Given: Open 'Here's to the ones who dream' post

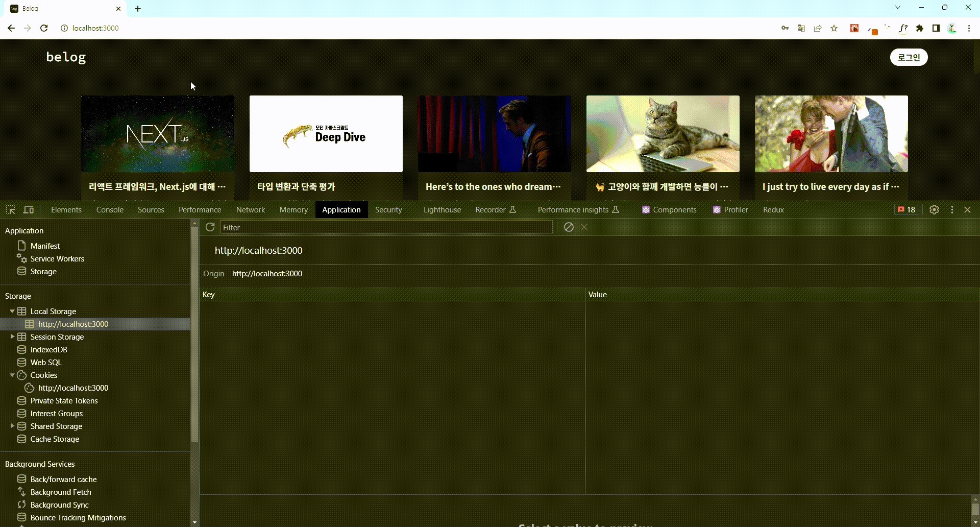Looking at the screenshot, I should coord(493,187).
